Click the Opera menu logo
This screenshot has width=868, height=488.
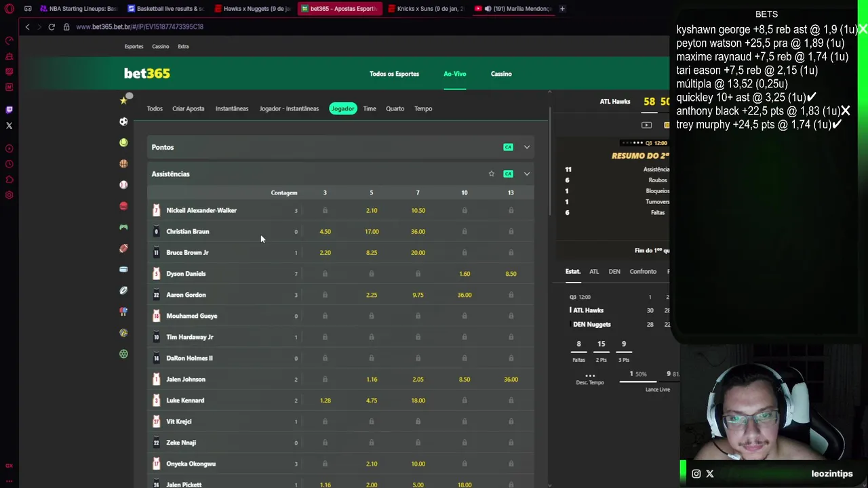click(x=9, y=9)
